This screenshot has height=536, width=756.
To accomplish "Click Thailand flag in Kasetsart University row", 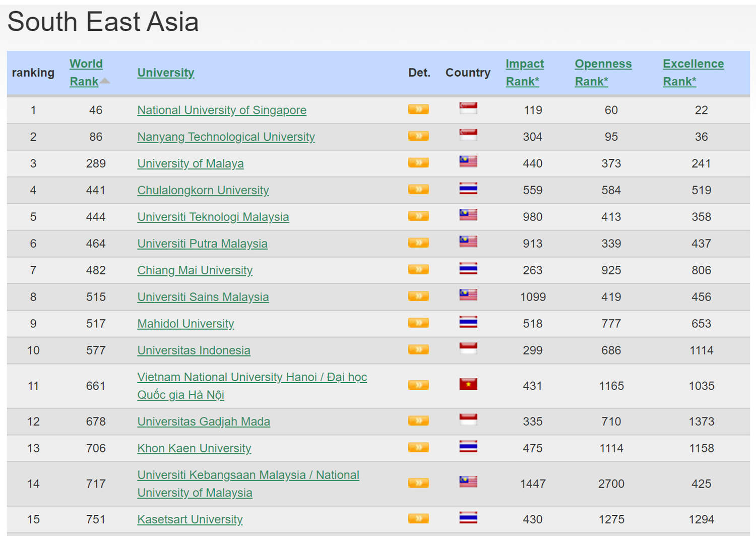I will [468, 518].
